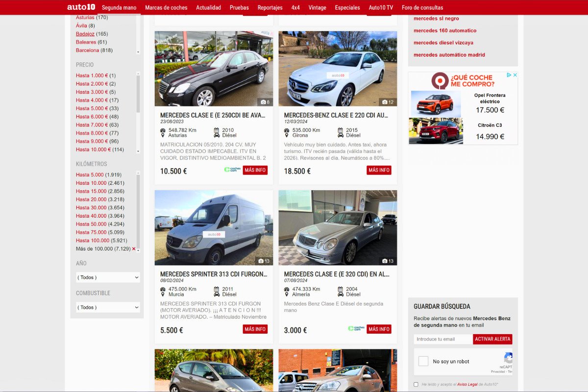The width and height of the screenshot is (588, 392).
Task: Remove the 'Más de 100.000' kilometers filter
Action: 134,249
